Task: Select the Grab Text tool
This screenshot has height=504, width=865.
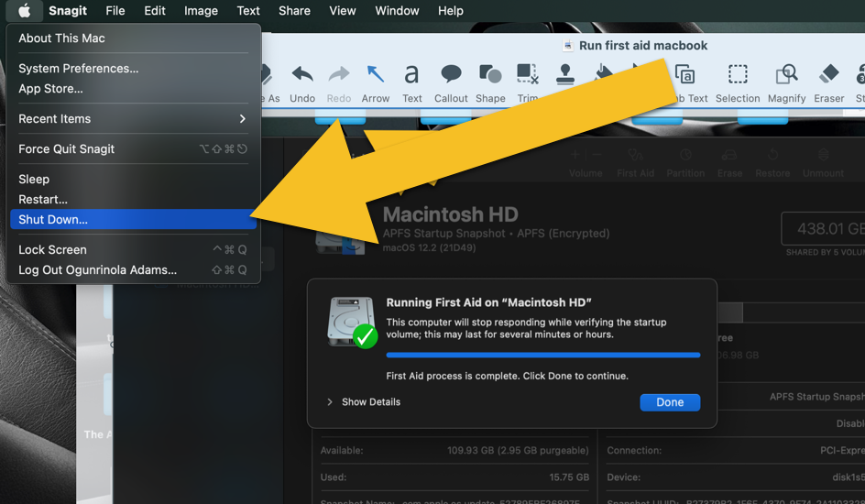Action: coord(685,83)
